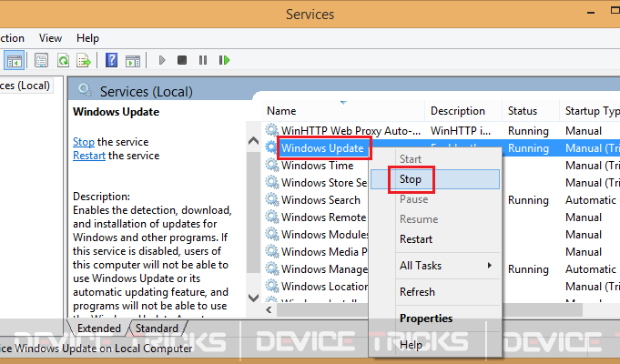Click the description pane vertical scrollbar thumb
Image resolution: width=620 pixels, height=364 pixels.
click(x=253, y=212)
